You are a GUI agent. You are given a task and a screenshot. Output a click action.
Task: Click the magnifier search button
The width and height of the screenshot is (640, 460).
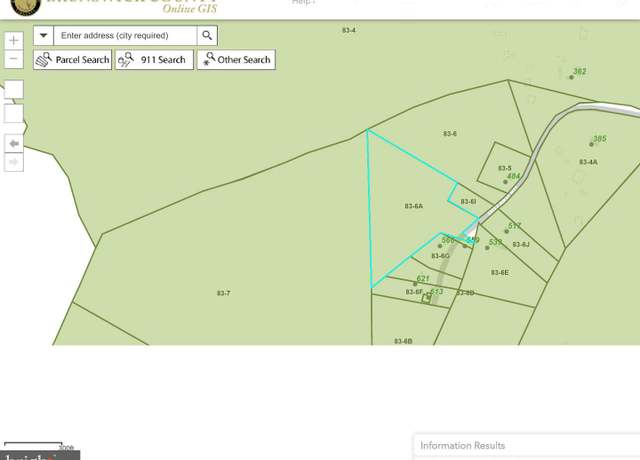tap(207, 36)
